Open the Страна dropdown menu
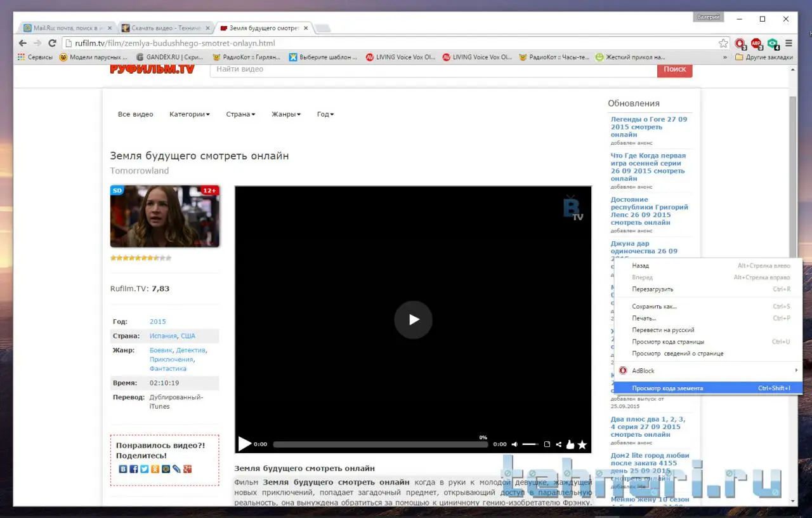This screenshot has width=812, height=518. coord(240,114)
